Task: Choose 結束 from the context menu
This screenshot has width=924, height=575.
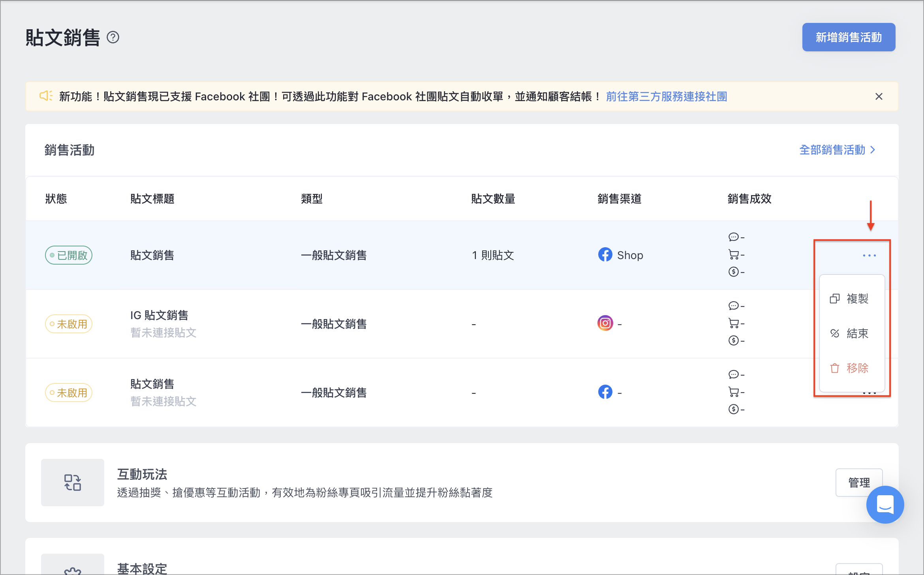Action: (x=852, y=333)
